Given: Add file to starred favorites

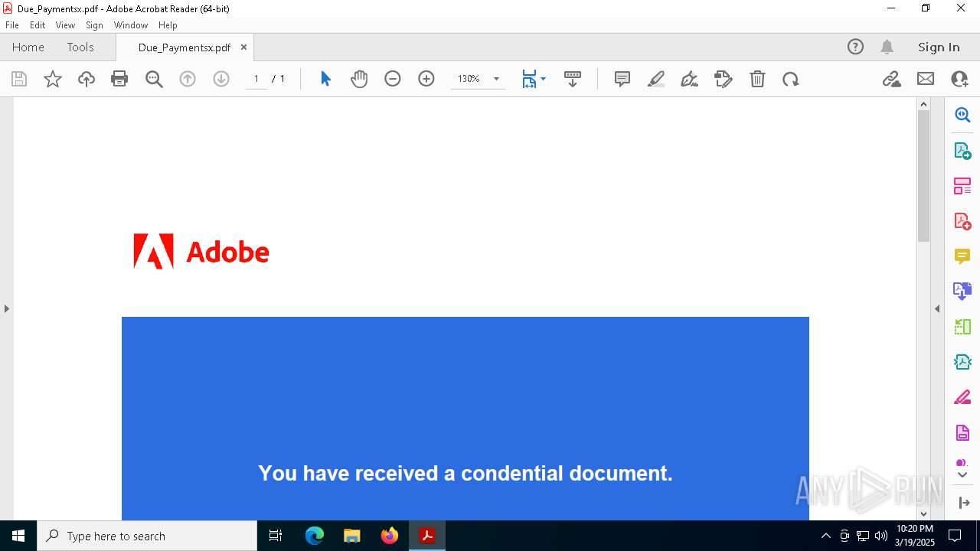Looking at the screenshot, I should point(53,79).
